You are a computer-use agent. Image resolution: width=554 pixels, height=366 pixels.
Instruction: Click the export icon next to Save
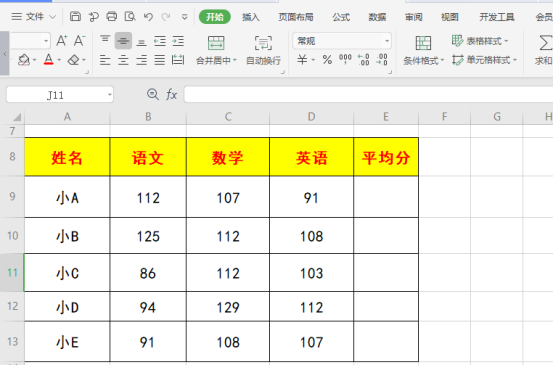(94, 17)
